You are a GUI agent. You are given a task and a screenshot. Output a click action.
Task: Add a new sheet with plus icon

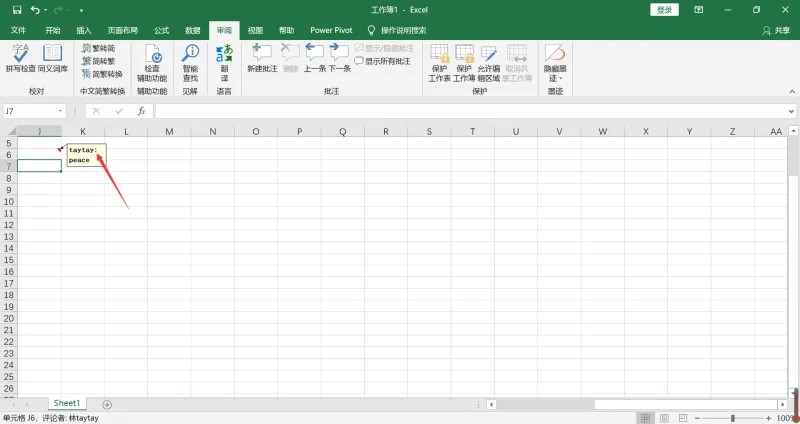(x=107, y=405)
